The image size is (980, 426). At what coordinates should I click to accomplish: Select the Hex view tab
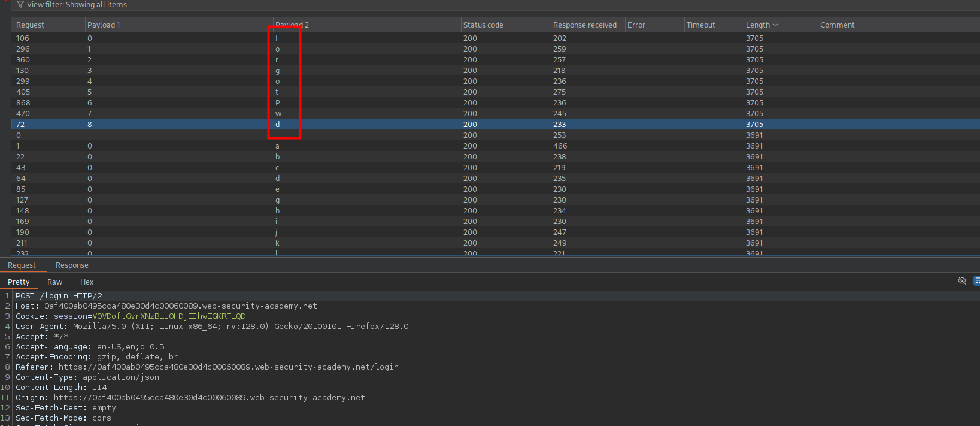click(x=87, y=282)
